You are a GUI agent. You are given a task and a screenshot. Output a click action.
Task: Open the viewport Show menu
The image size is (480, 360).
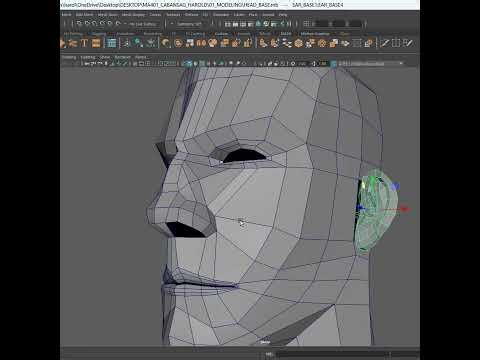105,57
